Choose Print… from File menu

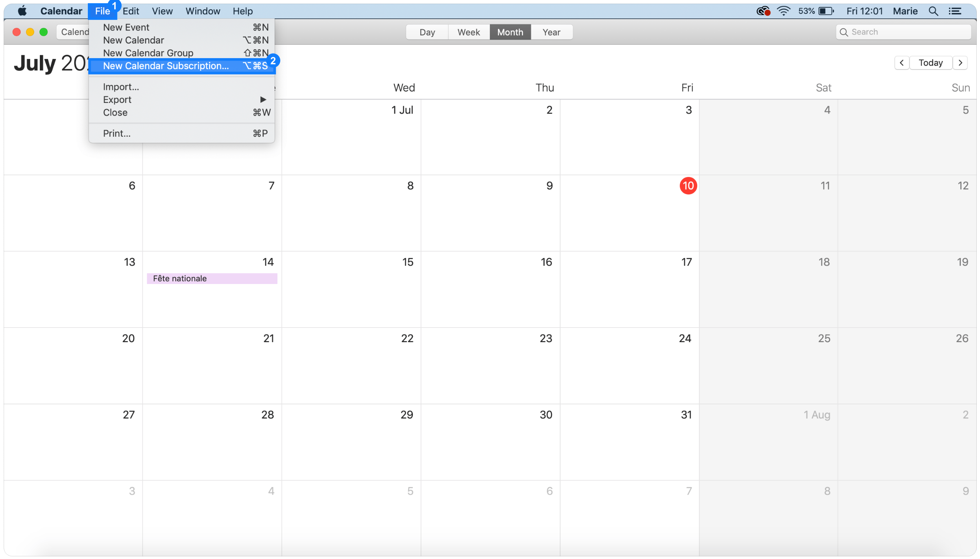pos(181,133)
